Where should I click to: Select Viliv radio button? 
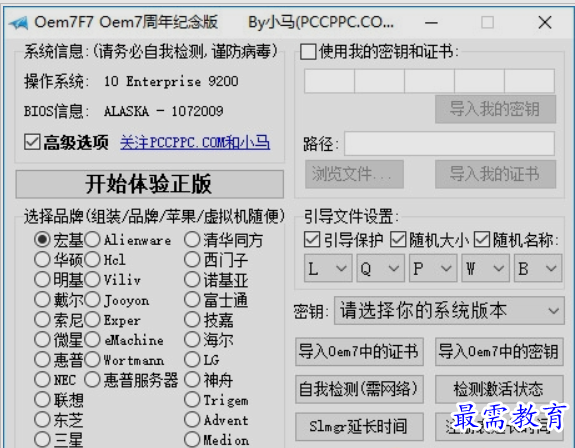[92, 280]
